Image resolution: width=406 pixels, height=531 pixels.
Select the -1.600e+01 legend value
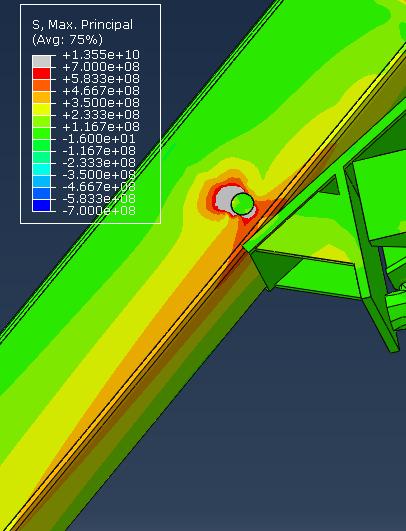(x=99, y=139)
